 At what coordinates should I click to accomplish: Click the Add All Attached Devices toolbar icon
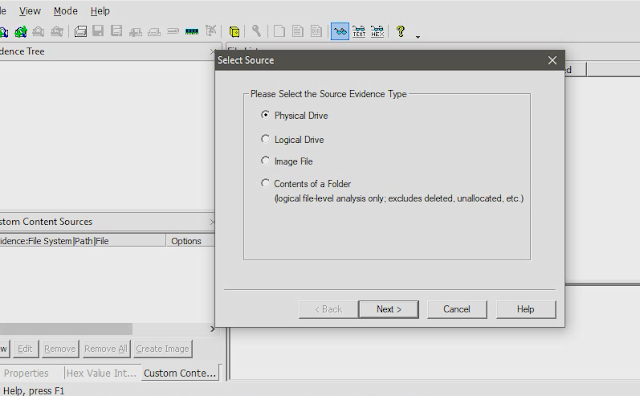tap(20, 31)
